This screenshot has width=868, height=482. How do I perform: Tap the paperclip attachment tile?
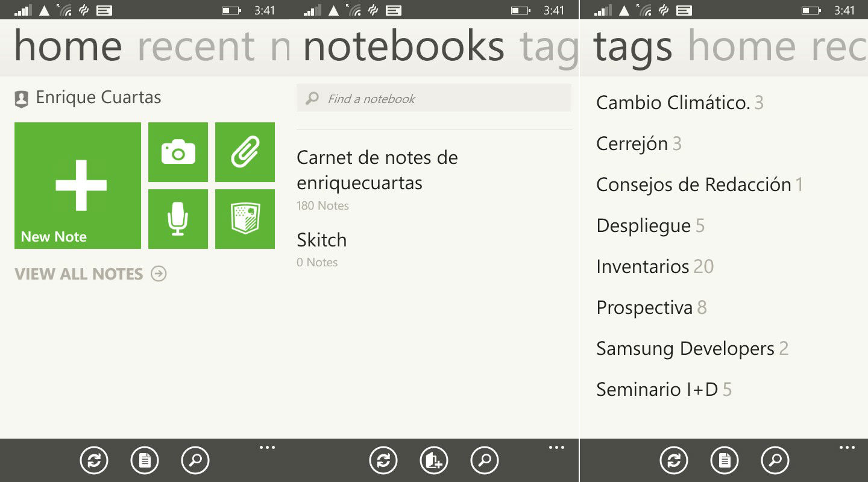(x=245, y=152)
